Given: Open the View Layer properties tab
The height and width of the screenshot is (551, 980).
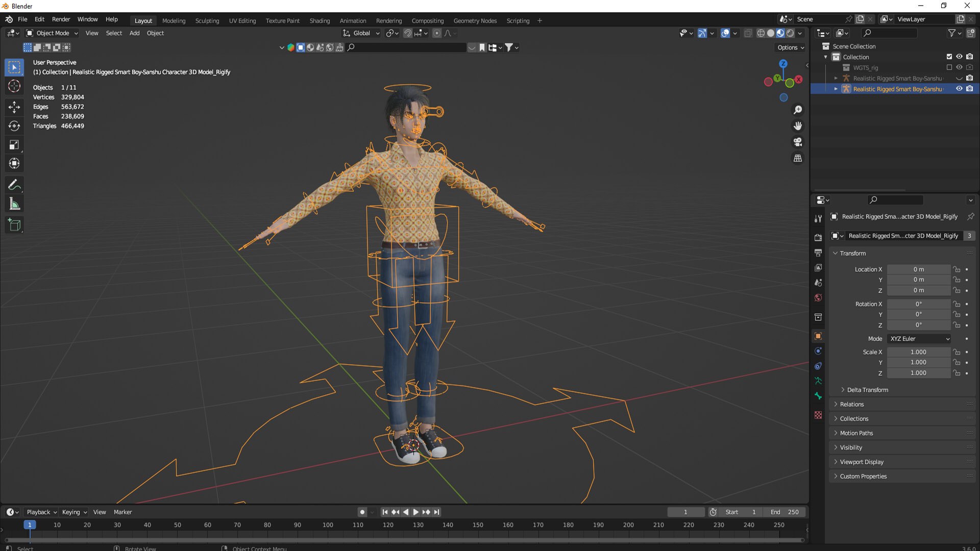Looking at the screenshot, I should click(818, 268).
